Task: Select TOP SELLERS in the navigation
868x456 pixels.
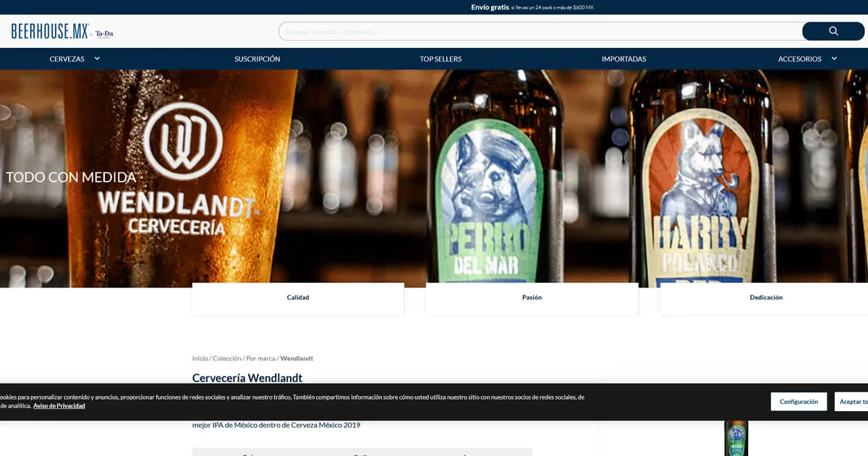Action: (x=441, y=59)
